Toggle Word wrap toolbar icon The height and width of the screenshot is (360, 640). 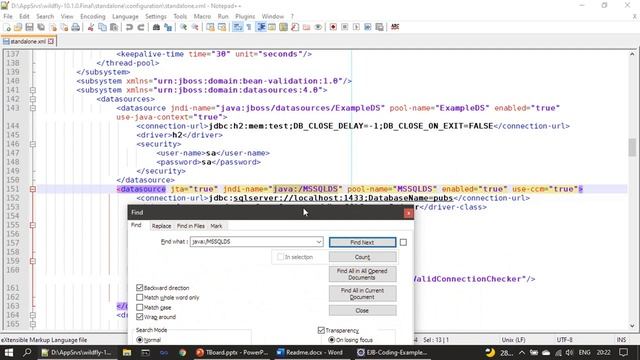(x=237, y=27)
